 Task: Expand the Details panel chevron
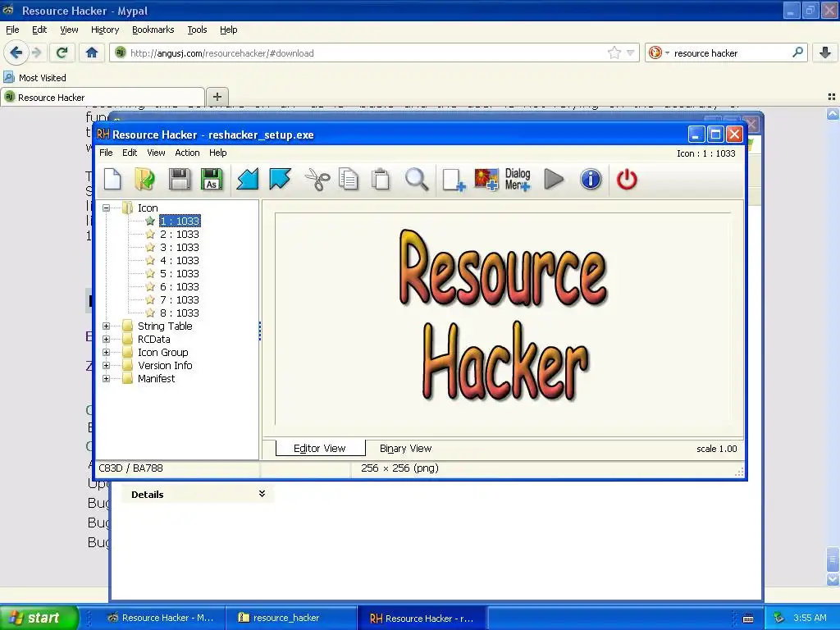(x=262, y=493)
